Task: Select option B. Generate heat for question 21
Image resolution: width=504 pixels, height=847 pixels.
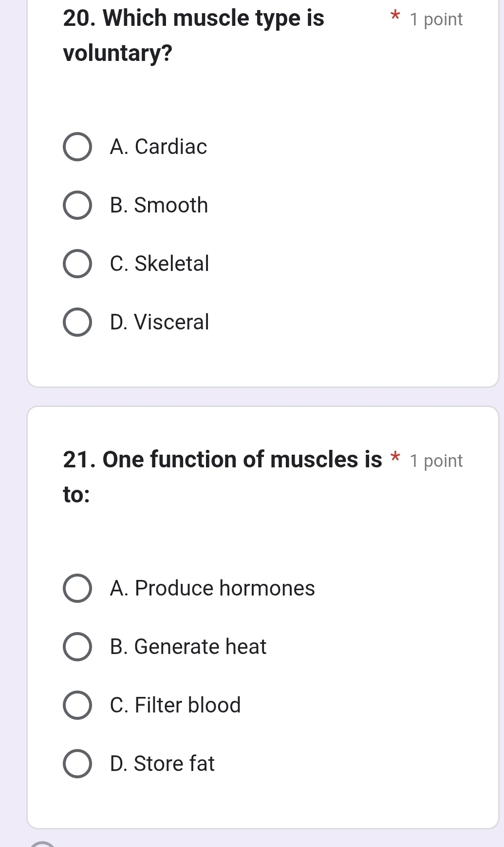Action: click(x=78, y=647)
